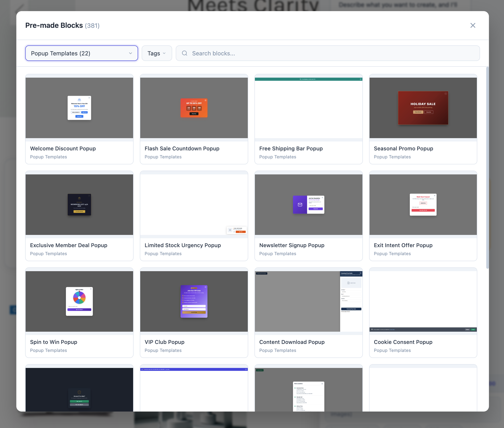Image resolution: width=504 pixels, height=428 pixels.
Task: Open the Popup Templates category dropdown
Action: point(81,53)
